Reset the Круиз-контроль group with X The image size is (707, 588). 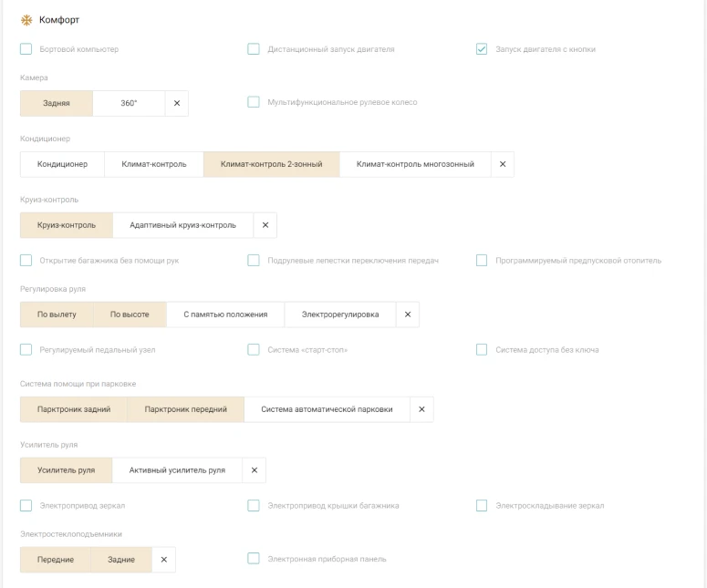click(265, 225)
